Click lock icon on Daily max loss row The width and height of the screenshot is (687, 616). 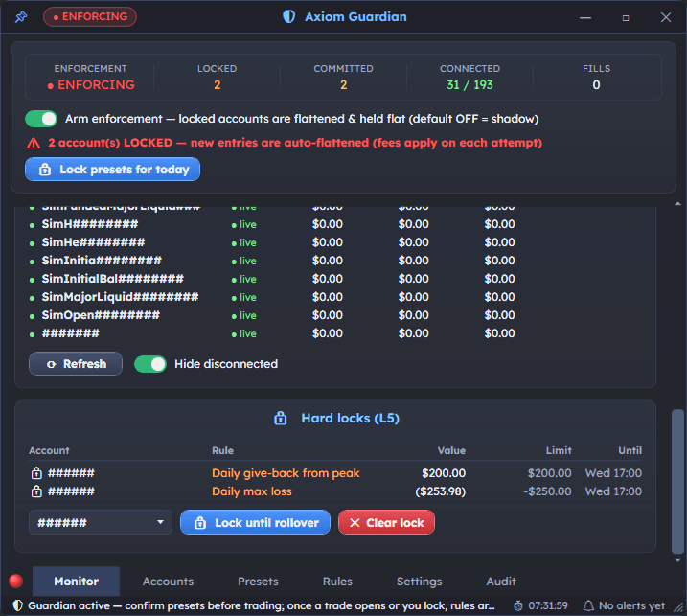pyautogui.click(x=36, y=491)
